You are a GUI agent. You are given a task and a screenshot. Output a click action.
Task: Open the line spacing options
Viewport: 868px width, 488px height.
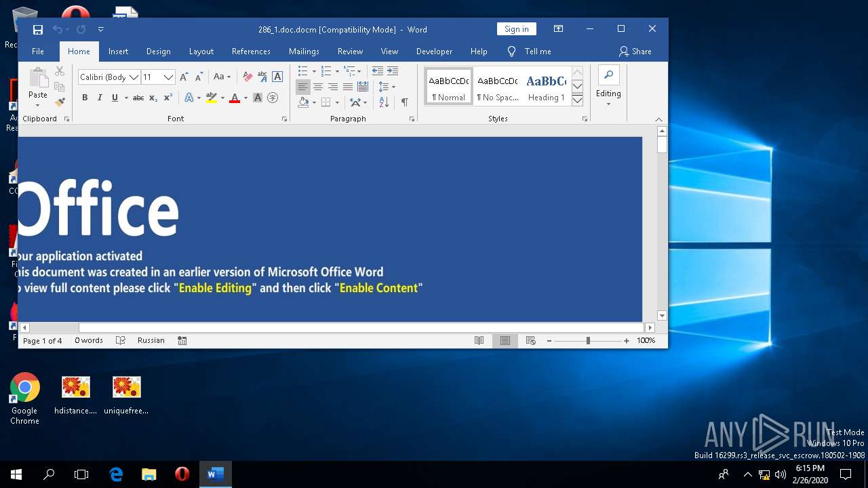(x=387, y=87)
